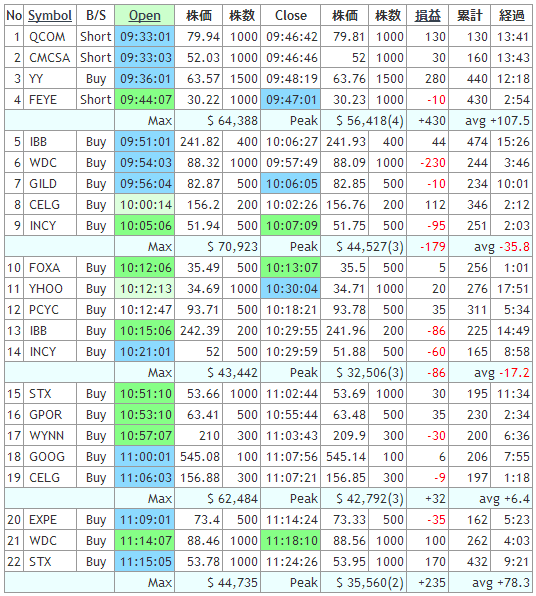Select the GOOG symbol cell
This screenshot has height=596, width=536.
click(50, 457)
